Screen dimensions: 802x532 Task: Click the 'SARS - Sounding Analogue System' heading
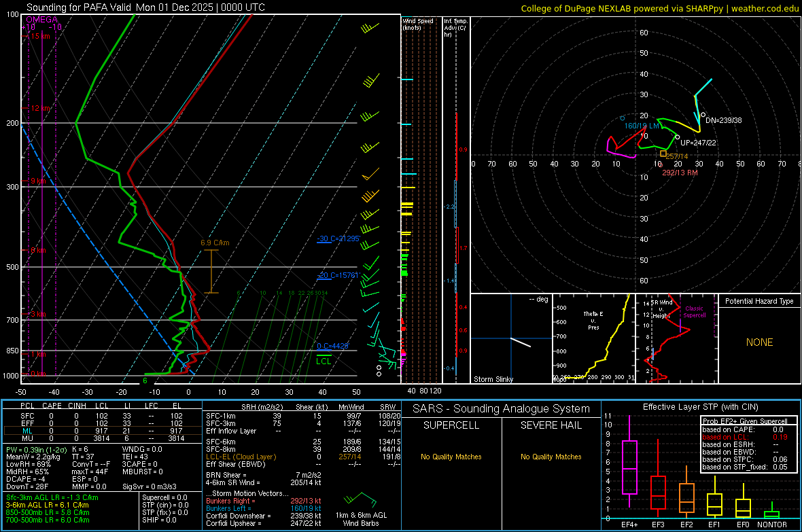pyautogui.click(x=502, y=409)
